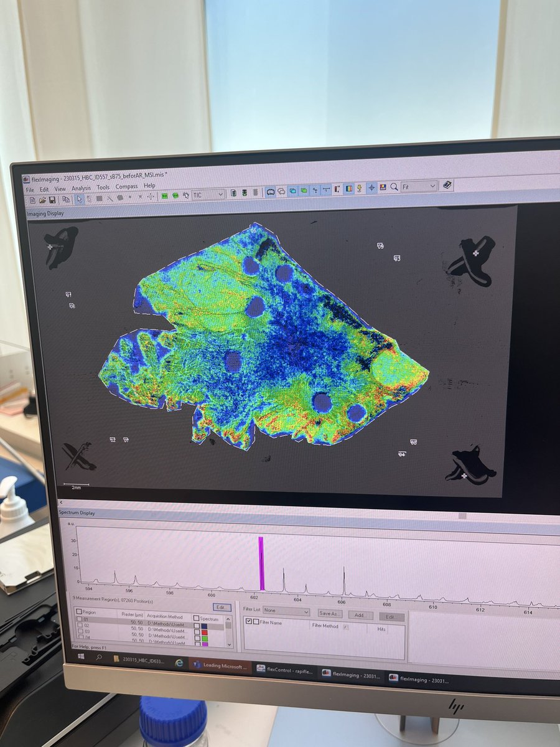Click the lightning bolt toolbar icon
Image resolution: width=560 pixels, height=747 pixels.
(360, 188)
